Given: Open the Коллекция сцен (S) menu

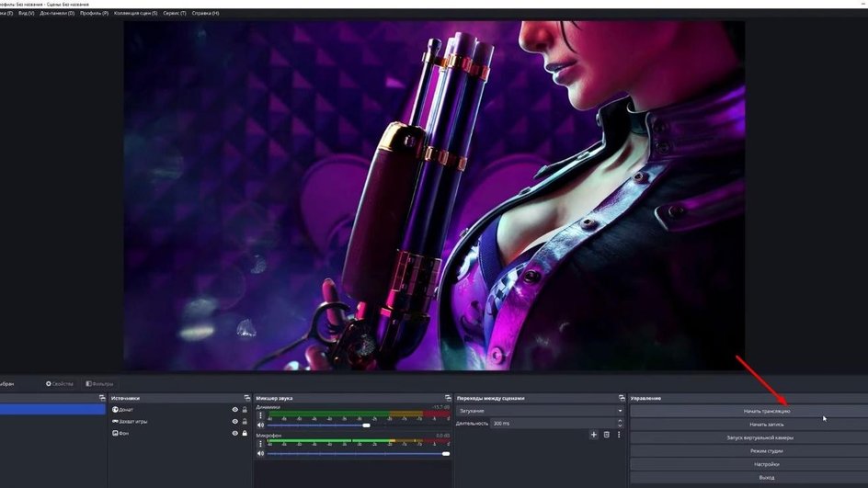Looking at the screenshot, I should coord(136,13).
